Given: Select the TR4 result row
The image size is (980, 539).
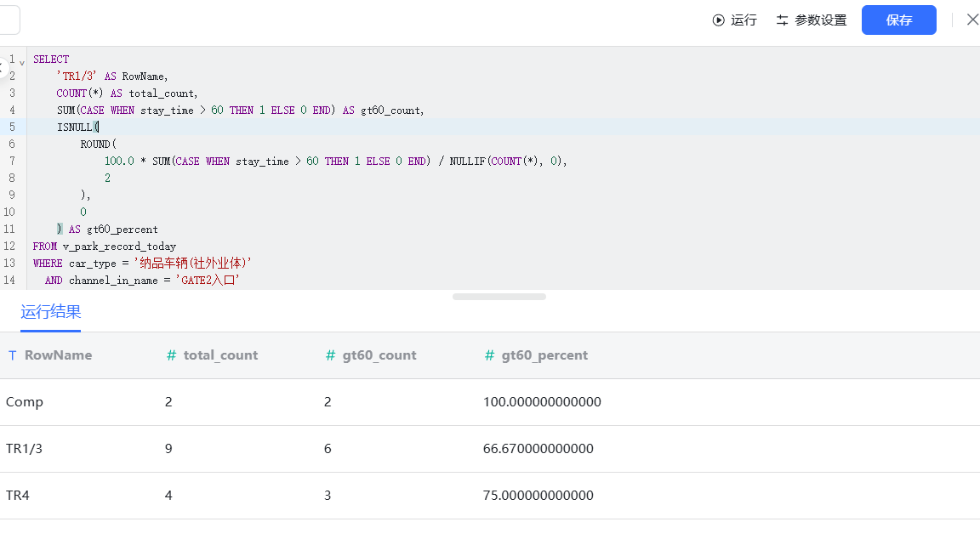Looking at the screenshot, I should [490, 496].
